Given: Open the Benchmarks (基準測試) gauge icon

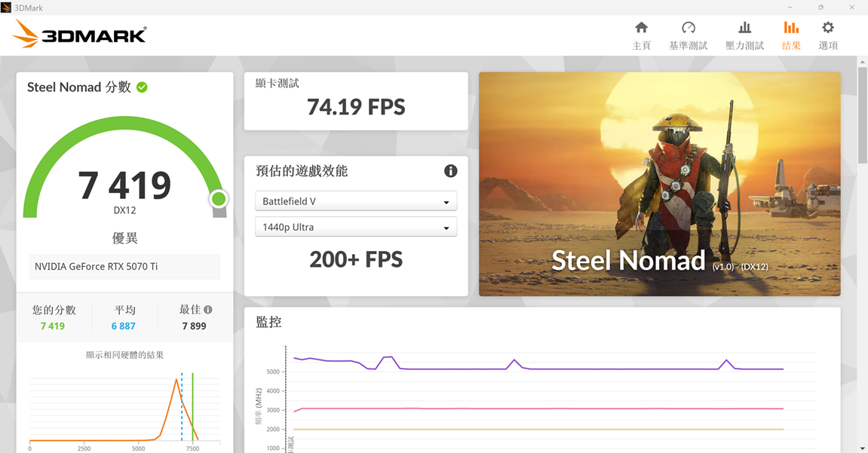Looking at the screenshot, I should [688, 27].
